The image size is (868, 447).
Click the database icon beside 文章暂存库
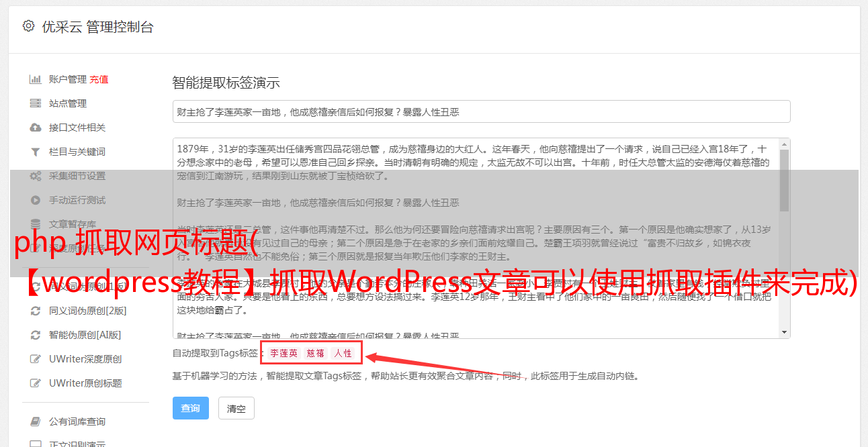tap(36, 224)
